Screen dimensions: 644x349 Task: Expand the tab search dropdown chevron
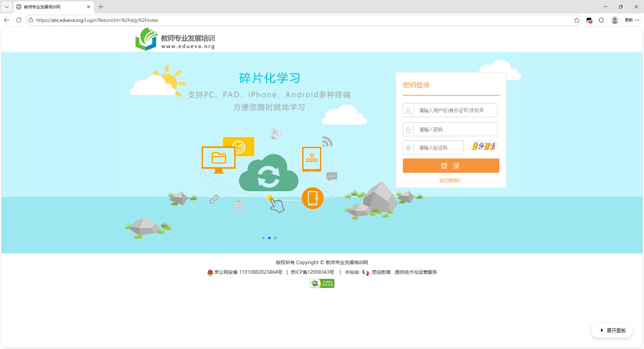7,7
